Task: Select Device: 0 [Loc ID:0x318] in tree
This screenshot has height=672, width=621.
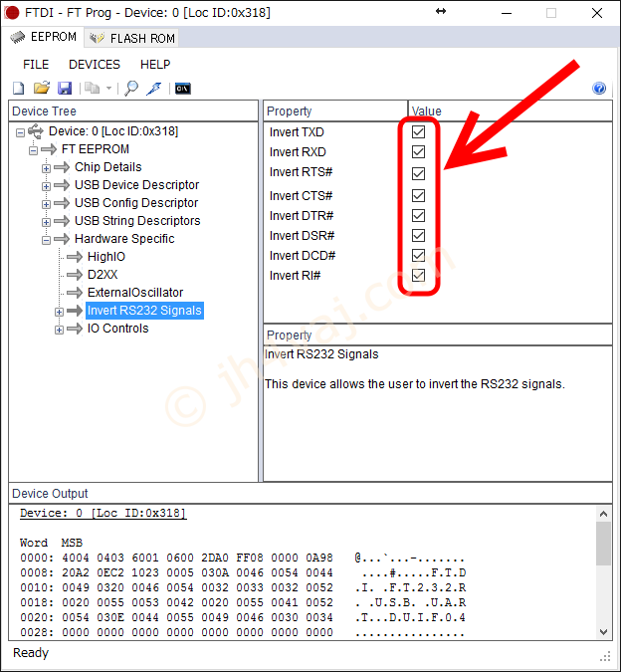Action: coord(113,131)
